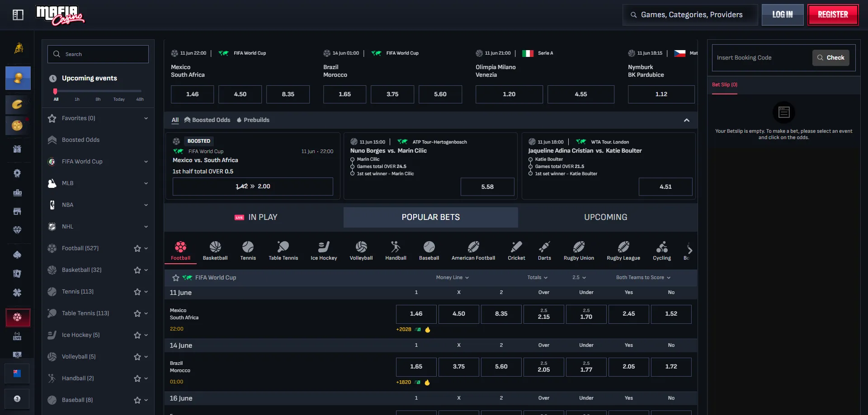
Task: Toggle favorite star for Table Tennis (113)
Action: click(x=137, y=313)
